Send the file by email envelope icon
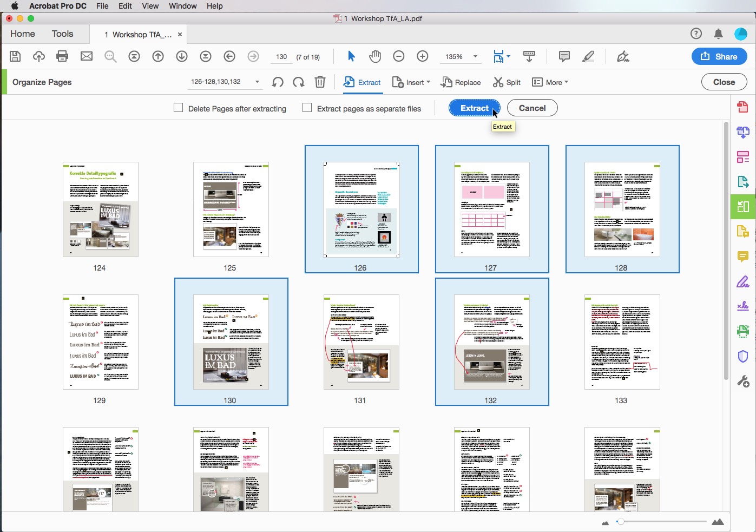756x532 pixels. point(87,56)
